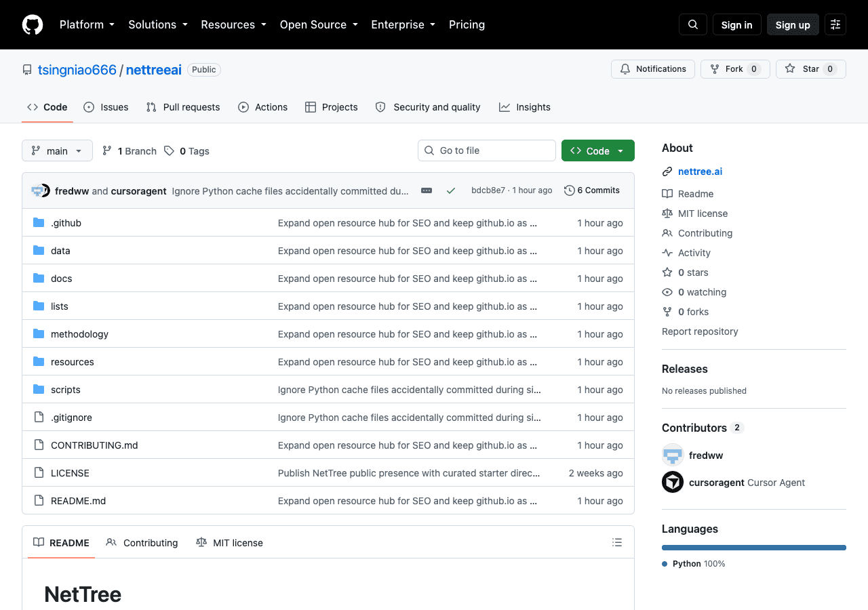The height and width of the screenshot is (610, 868).
Task: Click the LICENSE file icon
Action: pos(39,473)
